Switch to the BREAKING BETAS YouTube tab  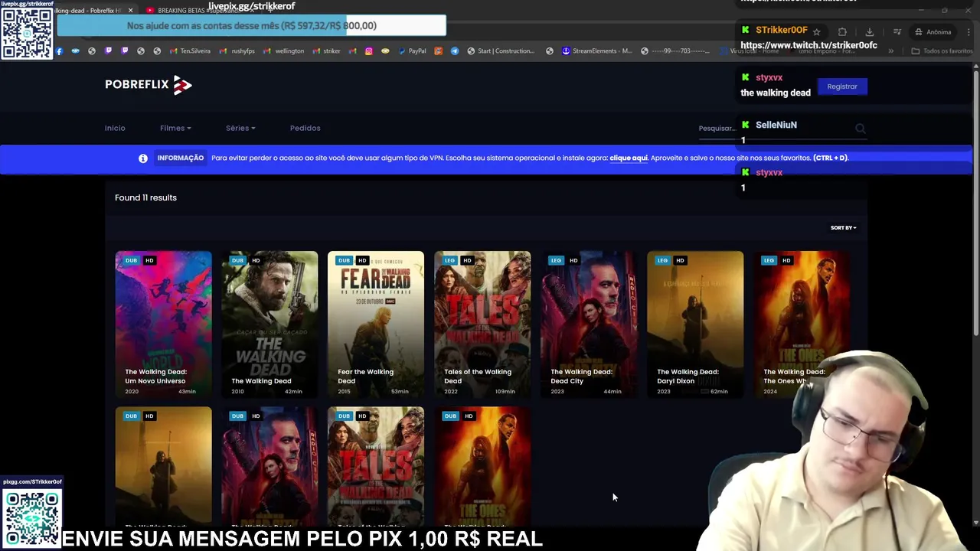(x=201, y=11)
